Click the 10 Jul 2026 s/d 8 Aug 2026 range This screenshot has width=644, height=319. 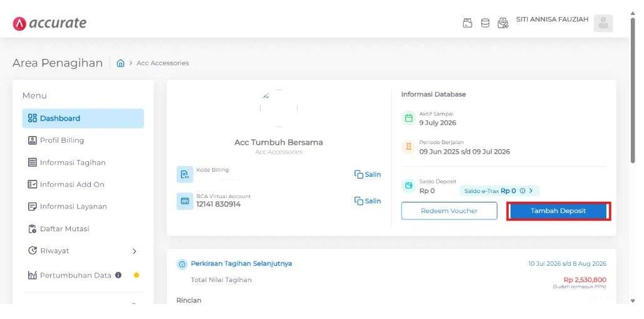pyautogui.click(x=567, y=263)
